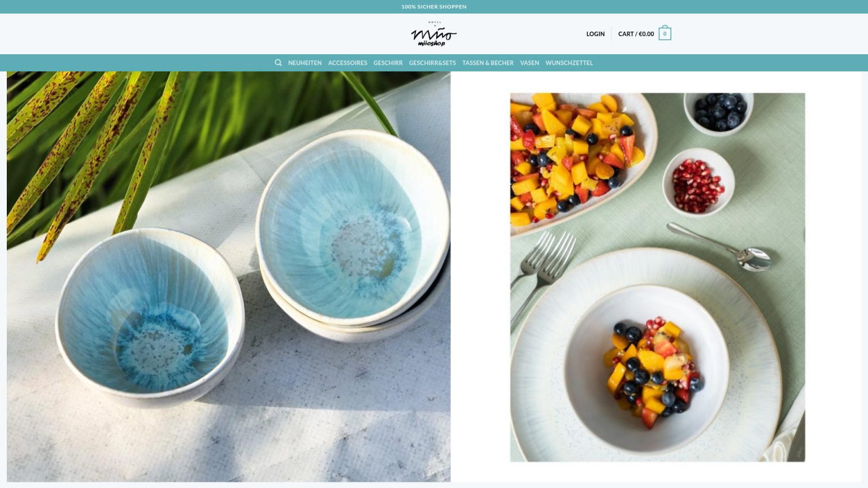The image size is (868, 488).
Task: Go to the miioshop logo homepage
Action: coord(433,34)
